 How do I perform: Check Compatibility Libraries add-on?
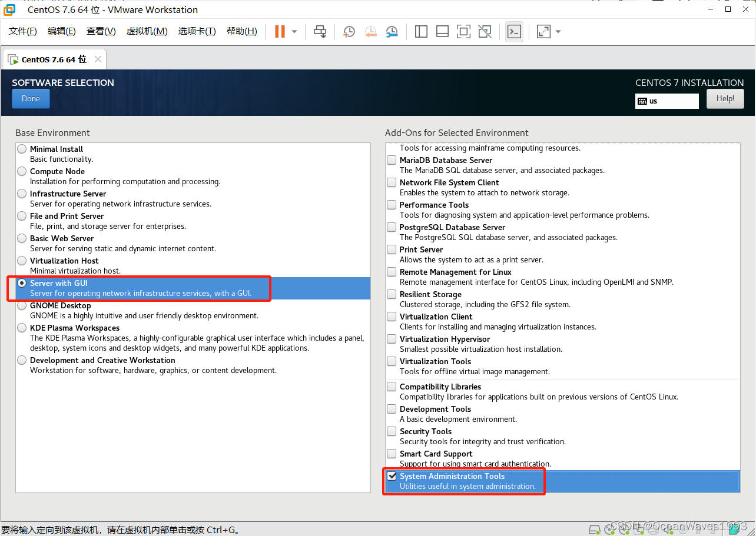click(x=392, y=387)
